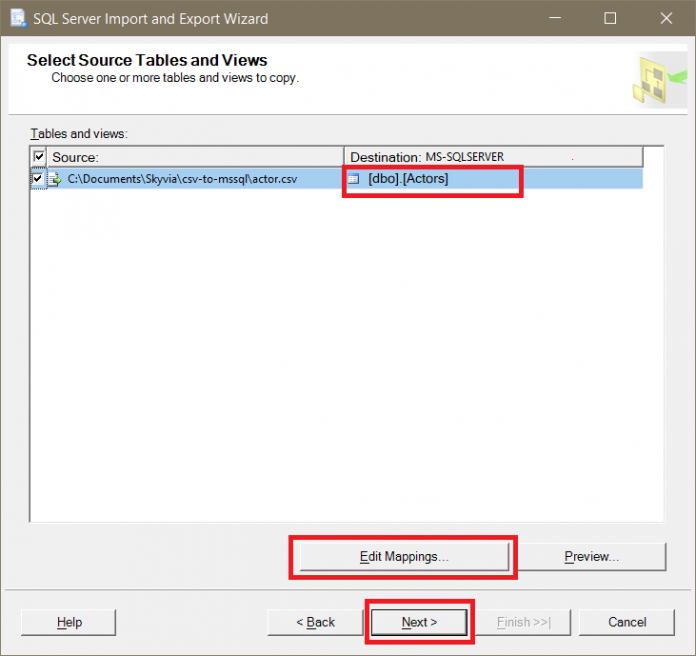Click the table icon beside [dbo].[Actors]
This screenshot has width=696, height=656.
pos(355,179)
